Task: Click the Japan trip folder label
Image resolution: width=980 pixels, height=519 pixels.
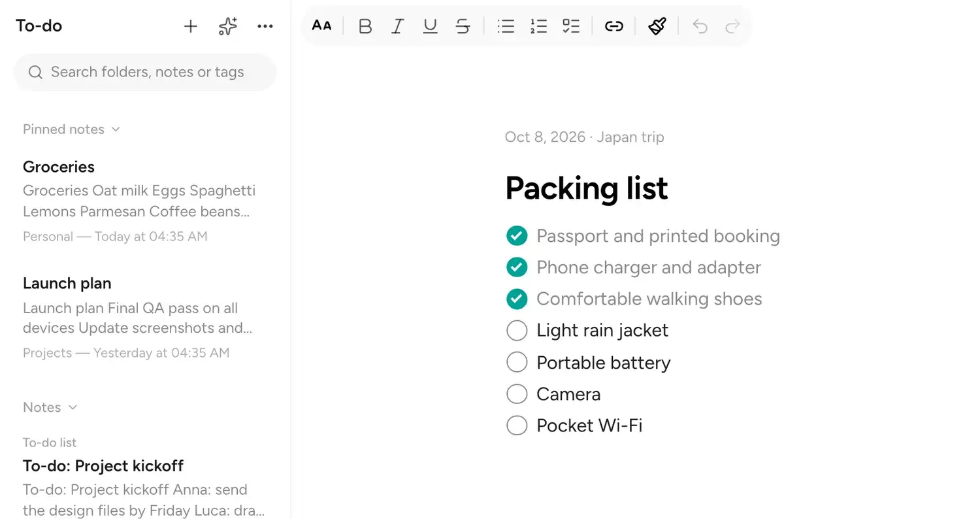Action: pyautogui.click(x=630, y=137)
